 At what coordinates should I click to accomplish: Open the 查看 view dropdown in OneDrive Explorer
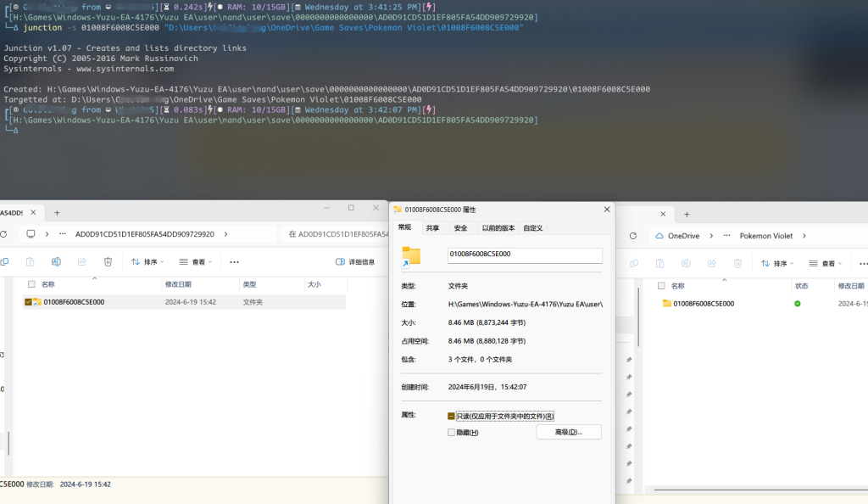(x=826, y=264)
